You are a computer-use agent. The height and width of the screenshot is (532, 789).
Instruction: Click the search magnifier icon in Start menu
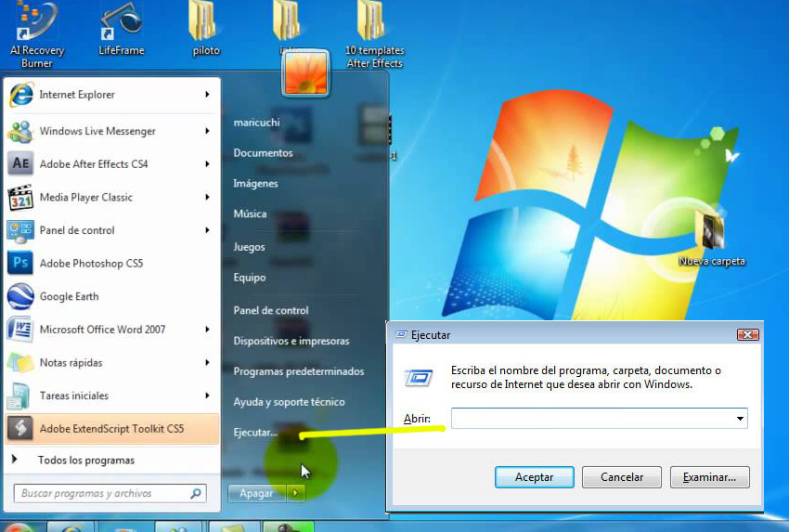pyautogui.click(x=196, y=493)
